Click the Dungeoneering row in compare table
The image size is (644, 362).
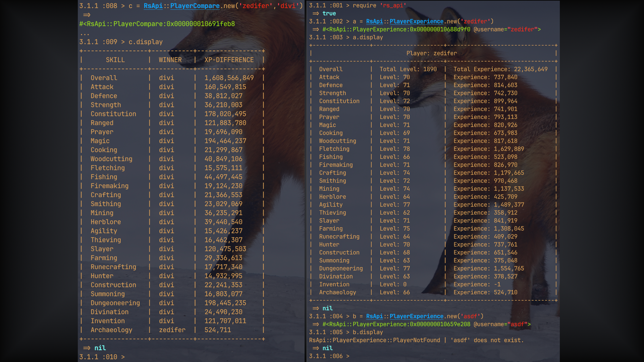point(115,303)
